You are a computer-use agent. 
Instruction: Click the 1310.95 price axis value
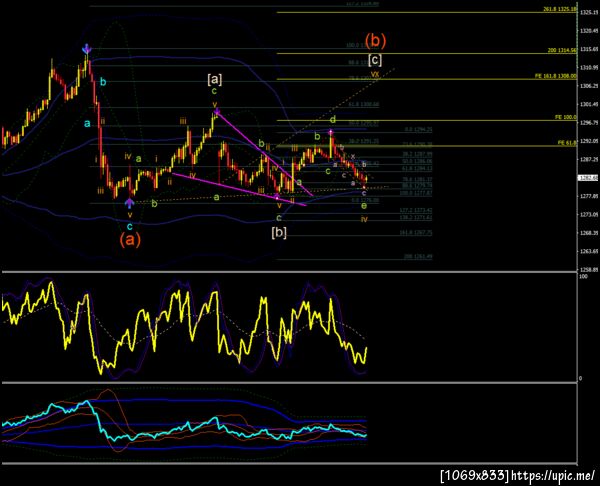click(589, 67)
